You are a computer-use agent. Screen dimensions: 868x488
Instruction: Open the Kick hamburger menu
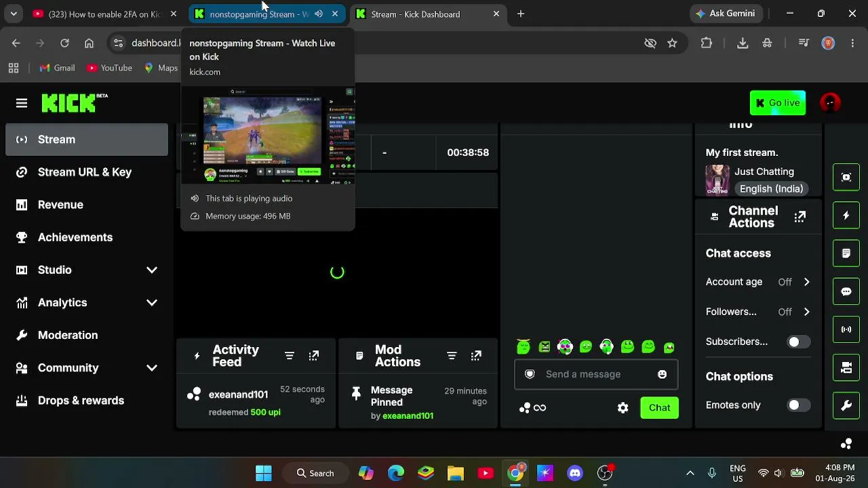coord(22,103)
